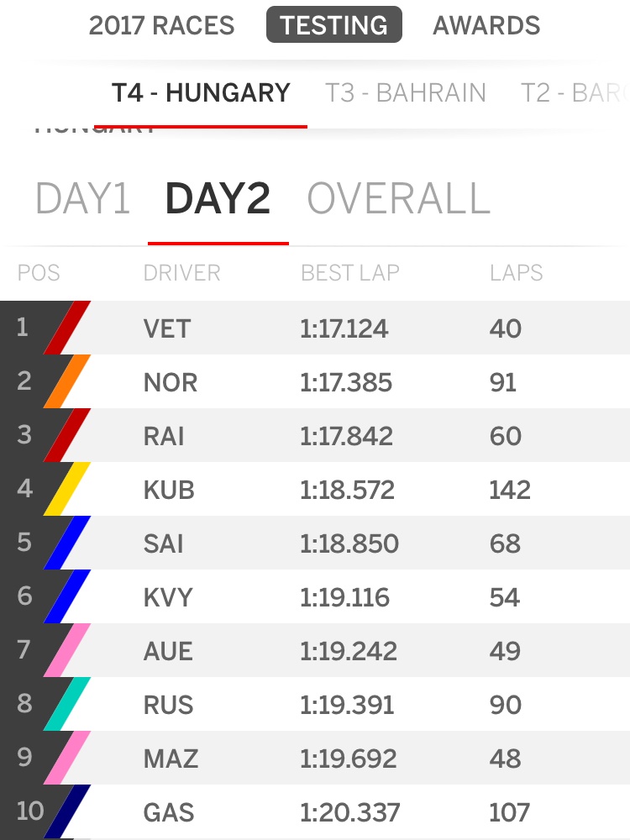Click the yellow team stripe beside KUB

click(x=66, y=490)
